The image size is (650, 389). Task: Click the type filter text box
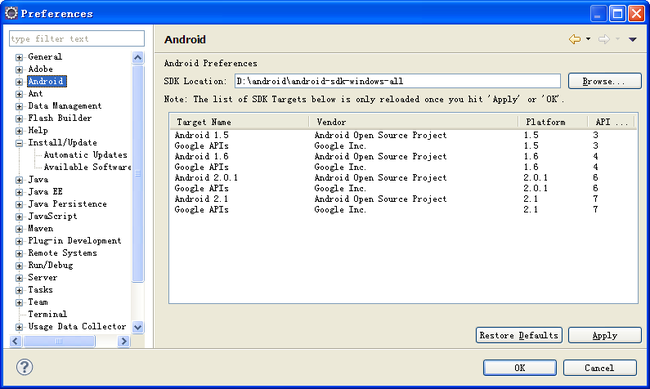click(x=77, y=39)
